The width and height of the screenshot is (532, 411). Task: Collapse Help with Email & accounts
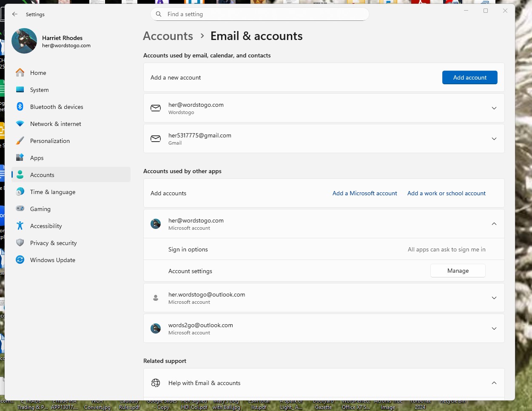[x=494, y=383]
